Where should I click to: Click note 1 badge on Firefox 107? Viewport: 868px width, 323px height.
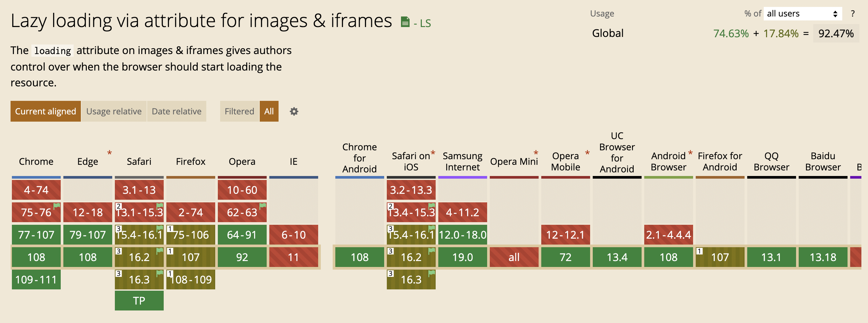click(170, 251)
